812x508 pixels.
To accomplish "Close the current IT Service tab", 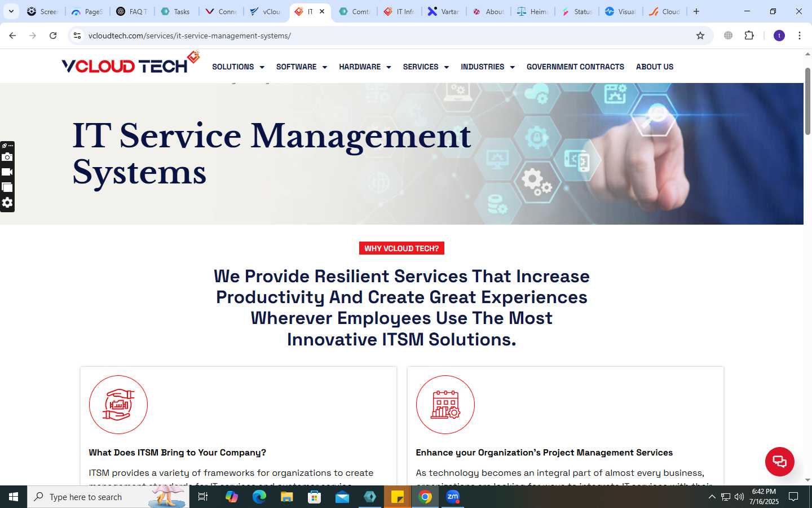I will [322, 11].
